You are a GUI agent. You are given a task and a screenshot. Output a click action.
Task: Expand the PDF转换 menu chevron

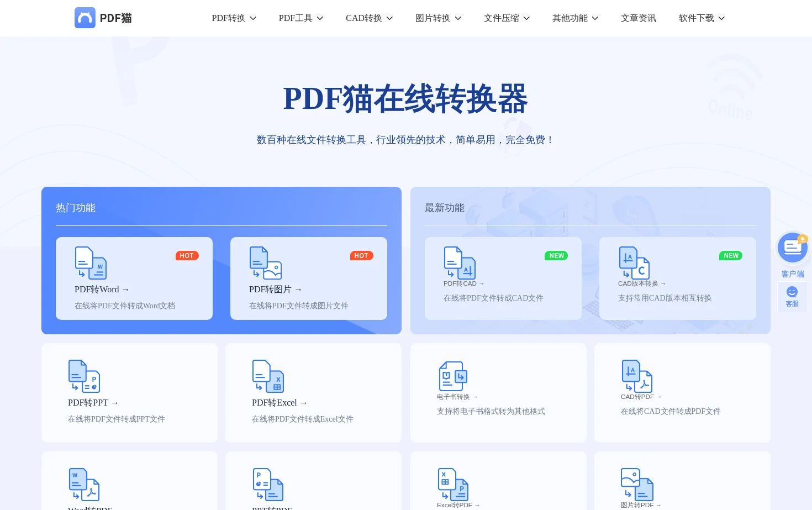253,18
